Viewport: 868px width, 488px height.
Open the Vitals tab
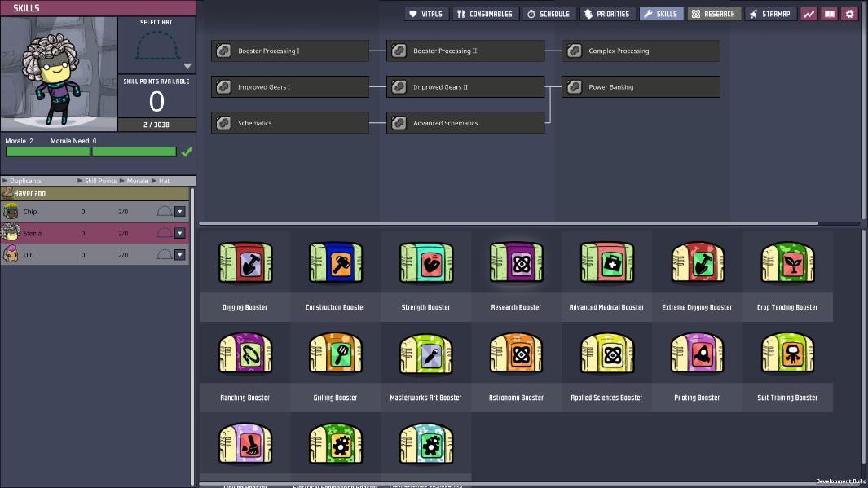coord(426,14)
